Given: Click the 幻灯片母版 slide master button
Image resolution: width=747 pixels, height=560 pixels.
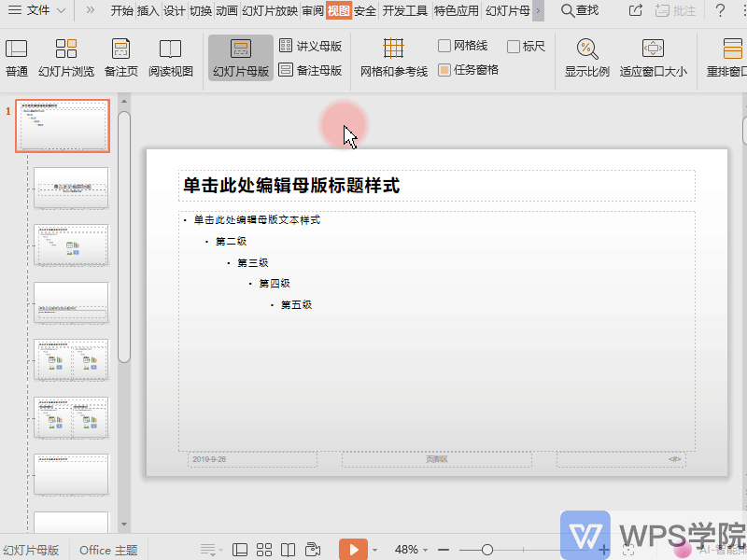Looking at the screenshot, I should [x=240, y=57].
